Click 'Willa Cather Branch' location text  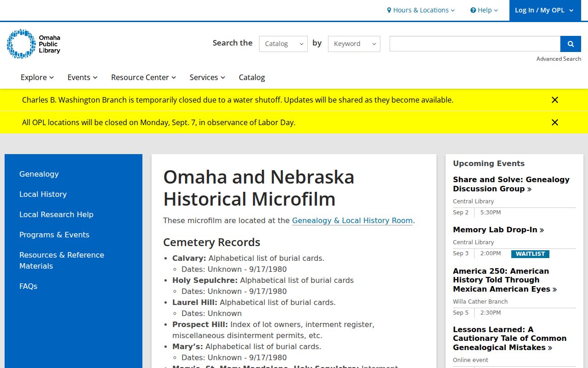(480, 302)
